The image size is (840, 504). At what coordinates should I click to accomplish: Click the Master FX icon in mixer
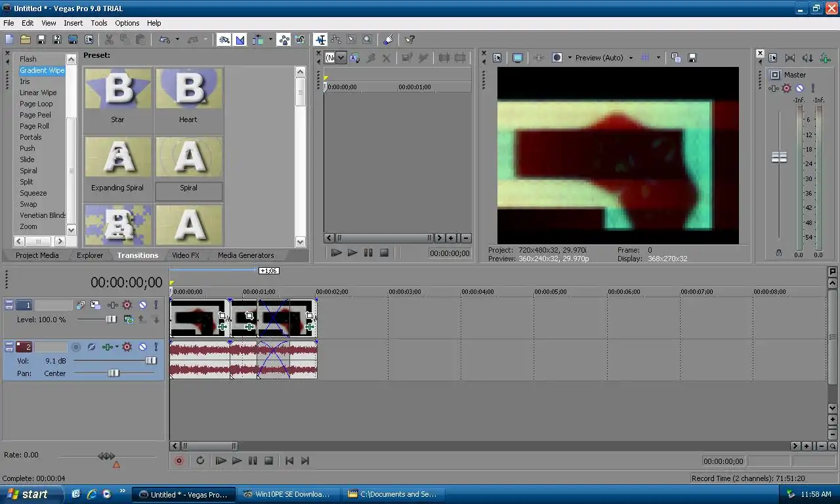pos(774,88)
